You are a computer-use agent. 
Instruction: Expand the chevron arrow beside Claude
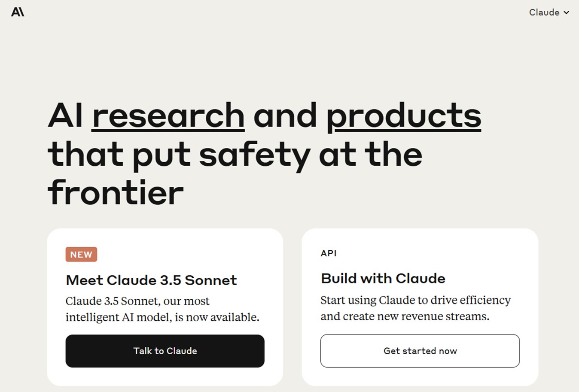[566, 12]
